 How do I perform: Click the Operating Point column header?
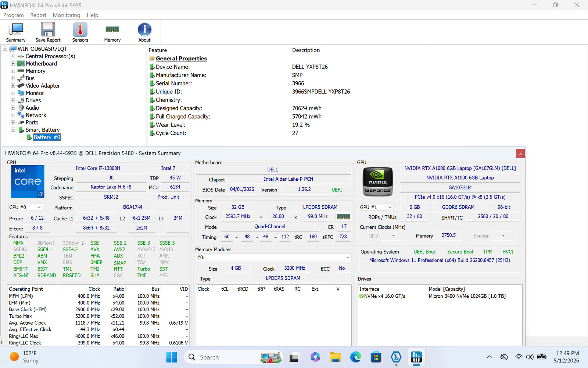pos(26,289)
